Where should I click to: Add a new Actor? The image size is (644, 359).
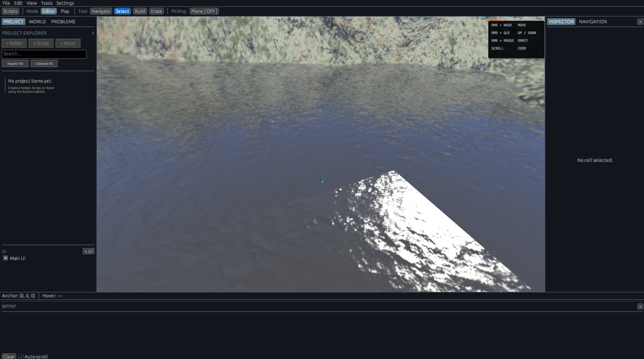point(68,43)
